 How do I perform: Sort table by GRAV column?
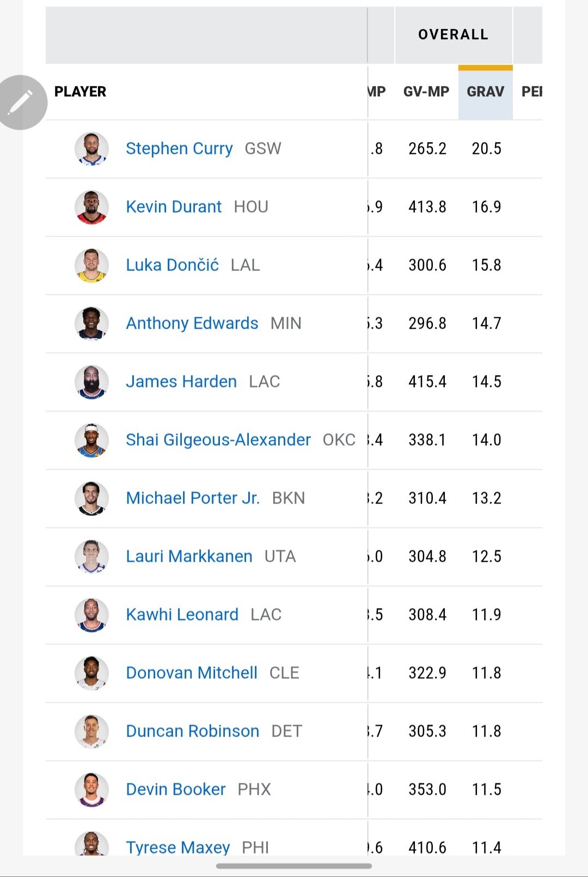[486, 91]
